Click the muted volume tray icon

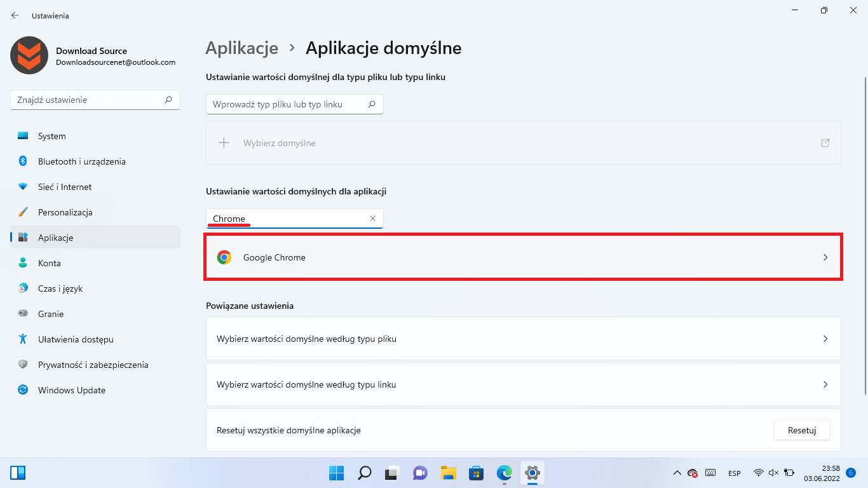tap(773, 473)
